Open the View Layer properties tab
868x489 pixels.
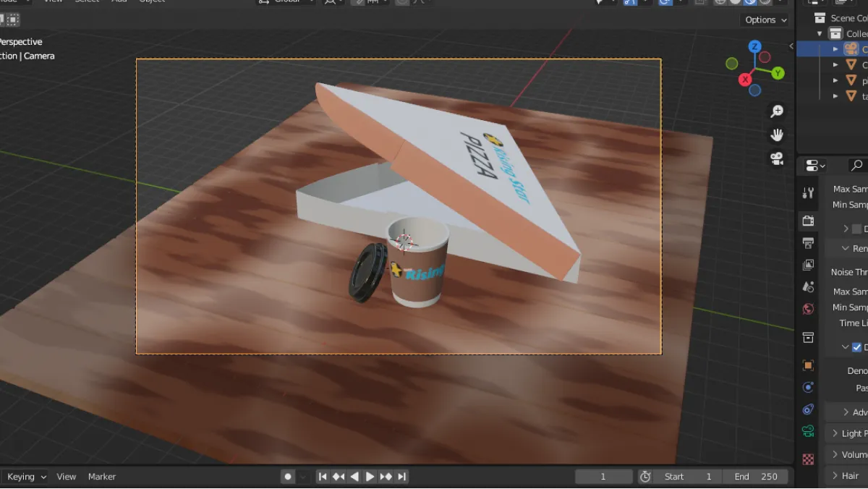[809, 265]
